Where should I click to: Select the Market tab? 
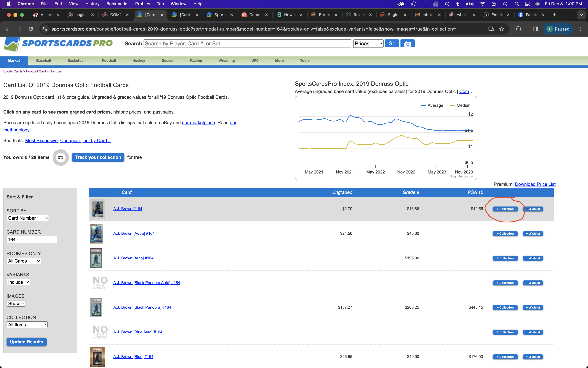click(x=14, y=60)
